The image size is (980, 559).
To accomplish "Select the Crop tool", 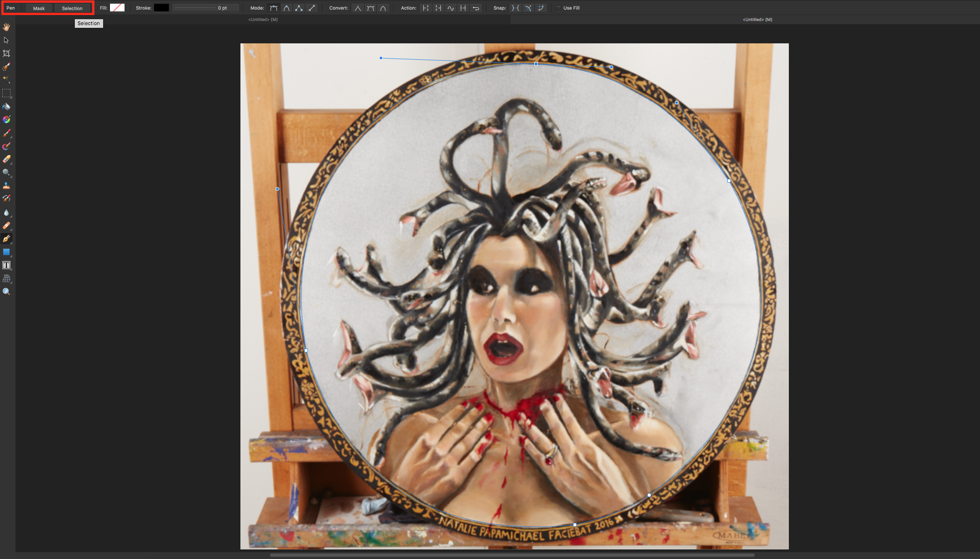I will click(x=6, y=53).
